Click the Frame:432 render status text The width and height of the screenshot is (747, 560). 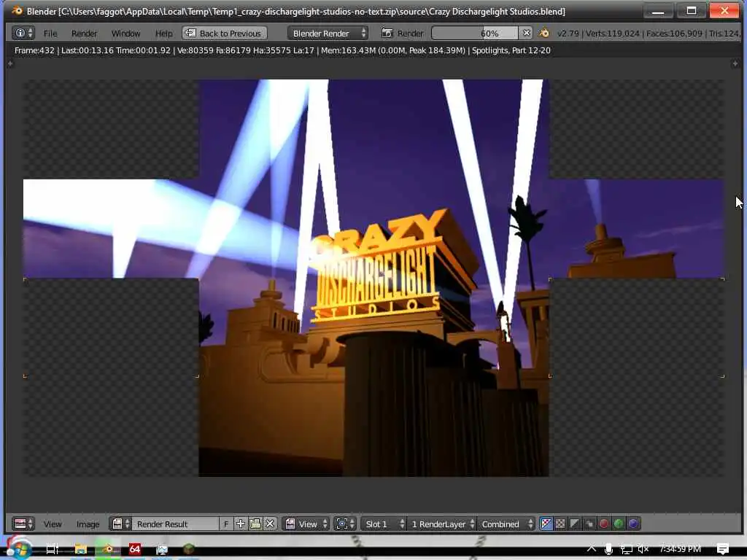coord(34,50)
